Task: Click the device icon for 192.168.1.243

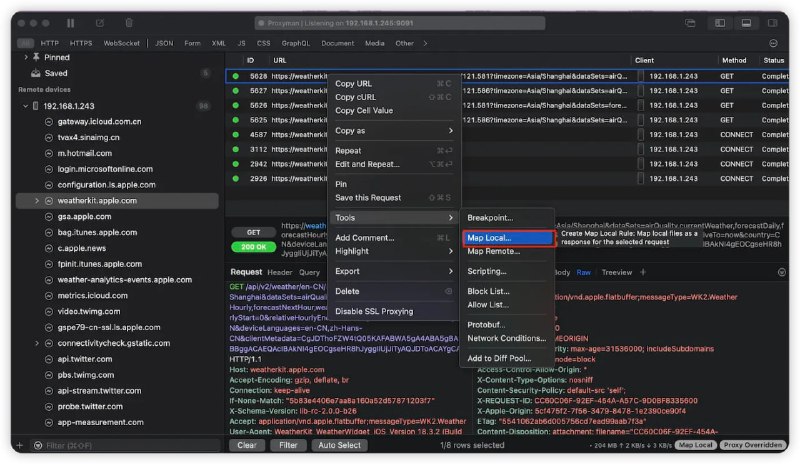Action: (x=36, y=106)
